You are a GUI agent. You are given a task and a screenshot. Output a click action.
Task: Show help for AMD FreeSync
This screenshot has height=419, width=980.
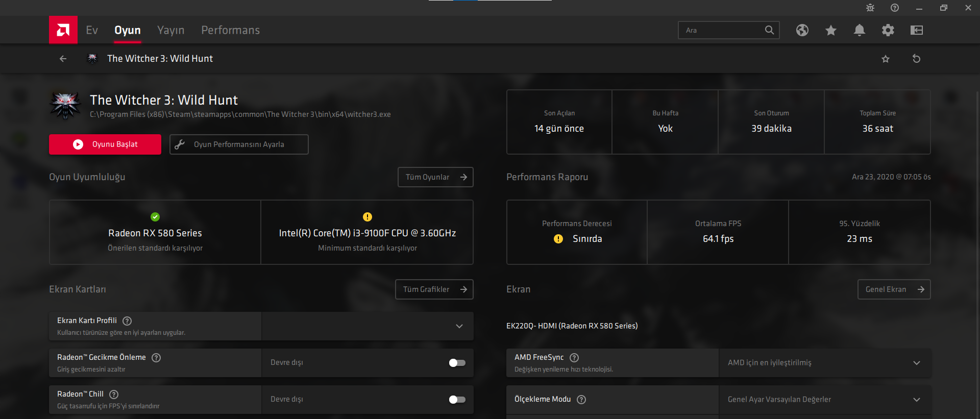pyautogui.click(x=574, y=358)
